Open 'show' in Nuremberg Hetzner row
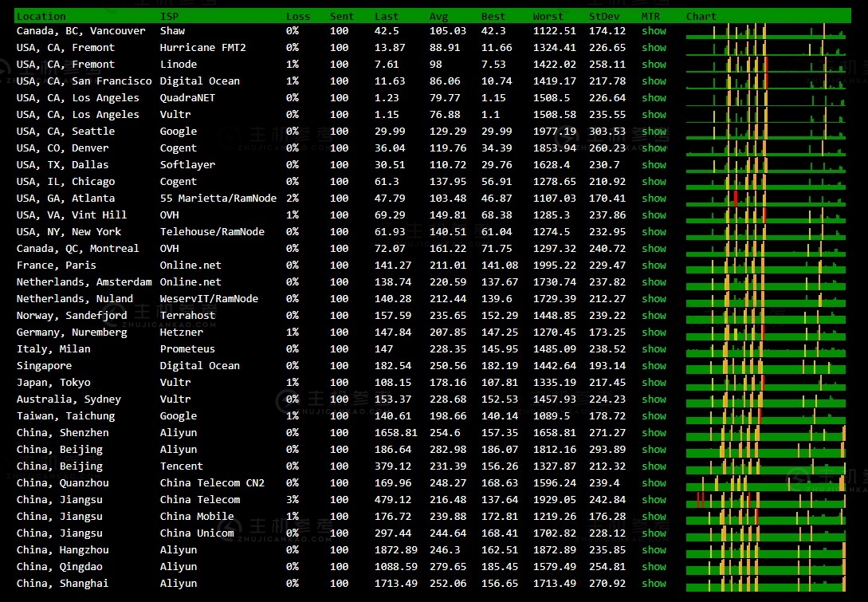The image size is (868, 602). [654, 332]
